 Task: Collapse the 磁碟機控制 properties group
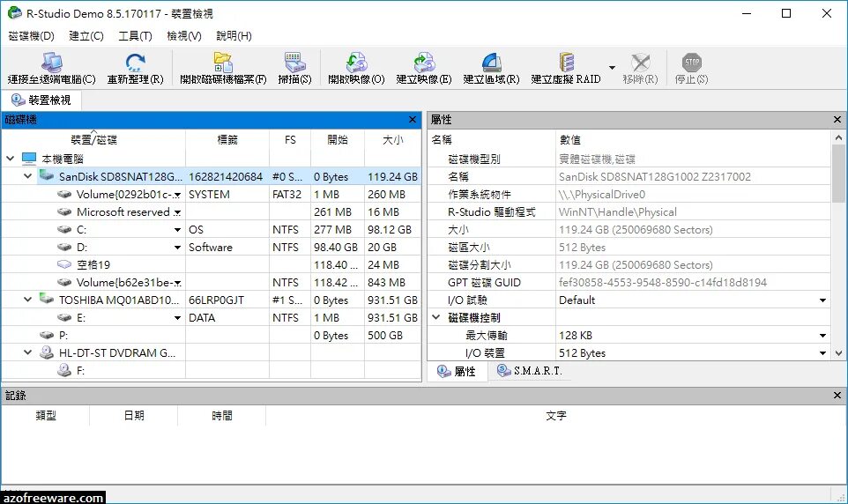tap(435, 317)
